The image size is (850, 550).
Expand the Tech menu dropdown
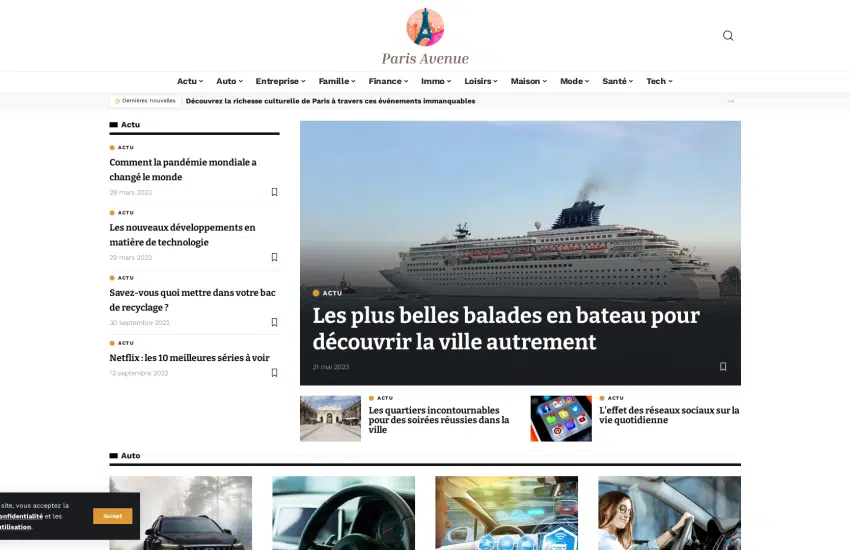click(659, 81)
